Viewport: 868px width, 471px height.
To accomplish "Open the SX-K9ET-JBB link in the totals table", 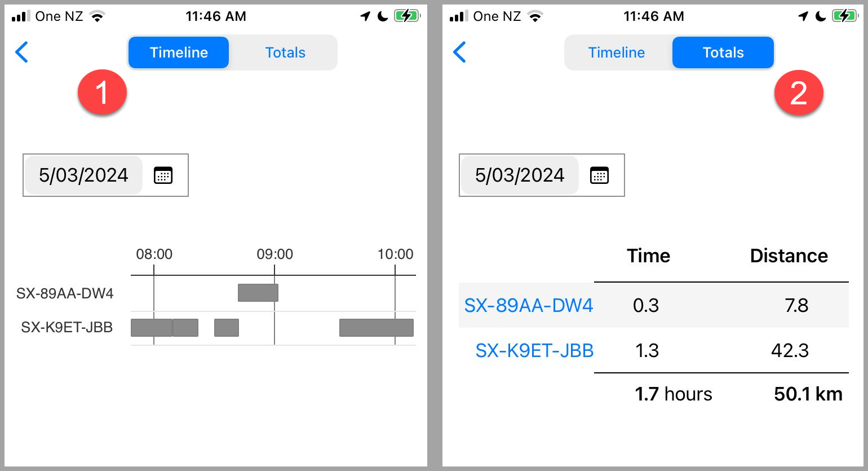I will point(534,351).
